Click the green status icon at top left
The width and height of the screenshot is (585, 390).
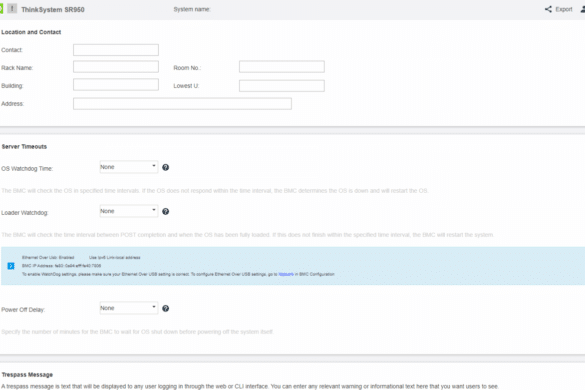click(x=1, y=8)
